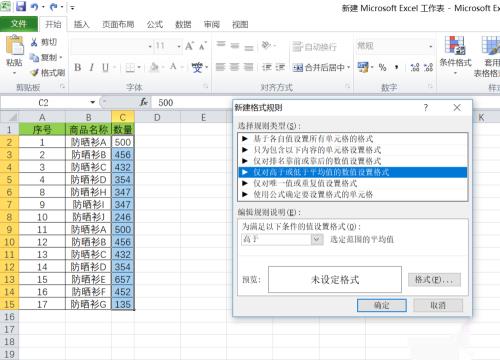Switch to the 视图 View tab
This screenshot has height=360, width=500.
coord(240,24)
